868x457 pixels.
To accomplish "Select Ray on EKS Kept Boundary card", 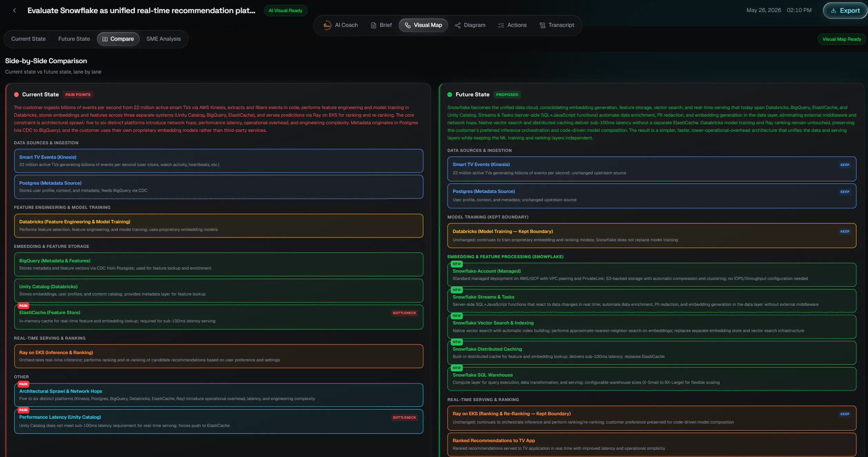I will tap(652, 418).
